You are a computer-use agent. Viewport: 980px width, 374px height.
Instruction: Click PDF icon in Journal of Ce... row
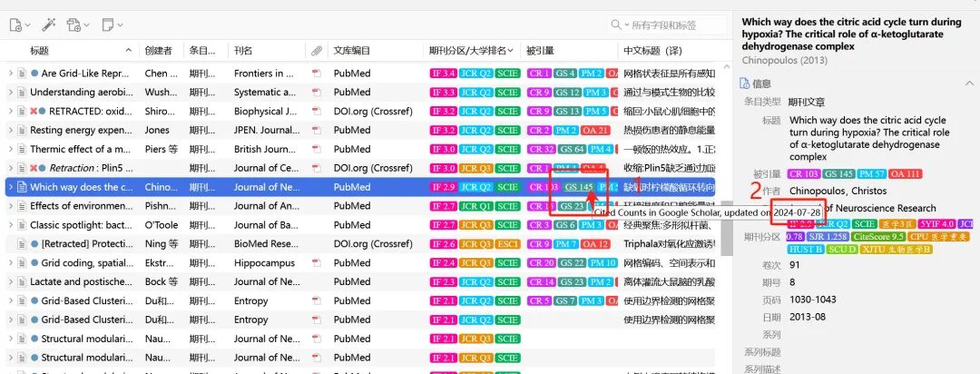click(x=317, y=168)
